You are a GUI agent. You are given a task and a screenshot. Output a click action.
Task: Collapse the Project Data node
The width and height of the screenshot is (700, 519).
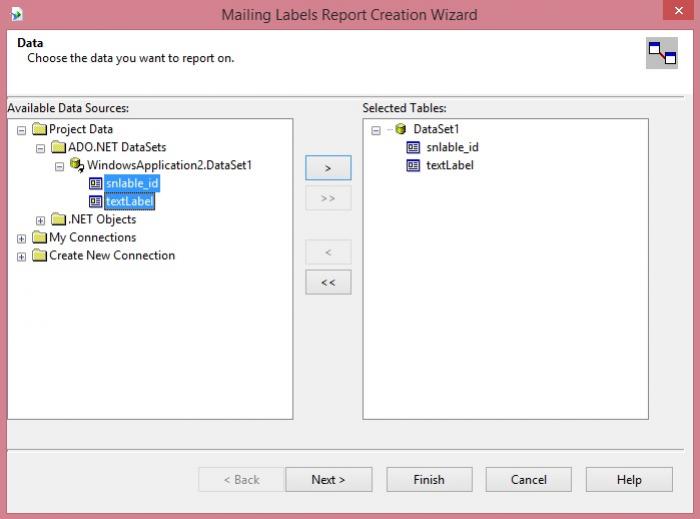pyautogui.click(x=21, y=130)
